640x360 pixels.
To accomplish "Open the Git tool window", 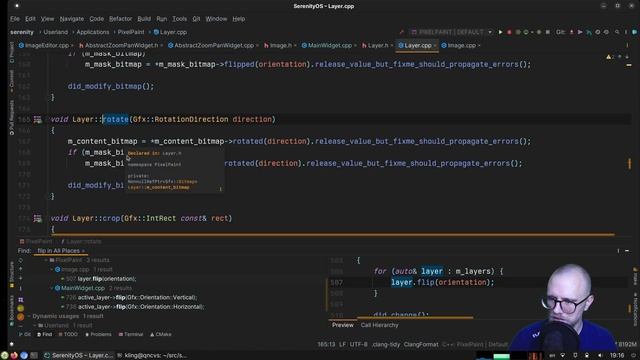I will 24,335.
